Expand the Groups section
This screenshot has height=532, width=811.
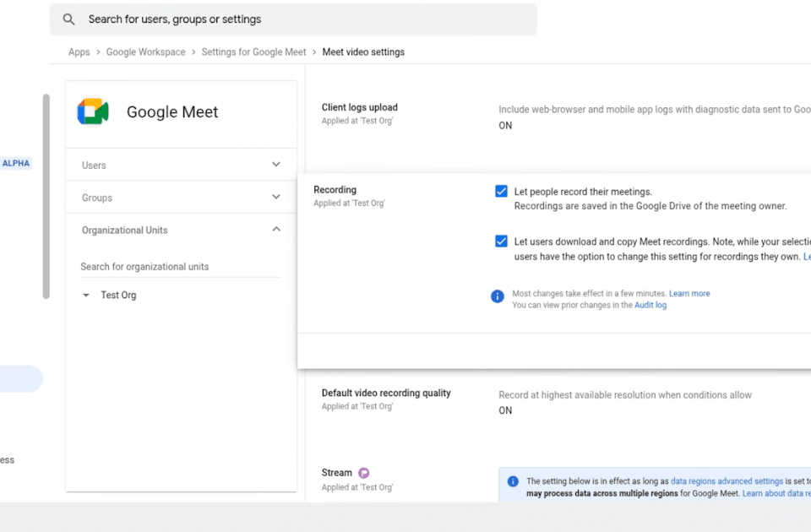tap(181, 198)
